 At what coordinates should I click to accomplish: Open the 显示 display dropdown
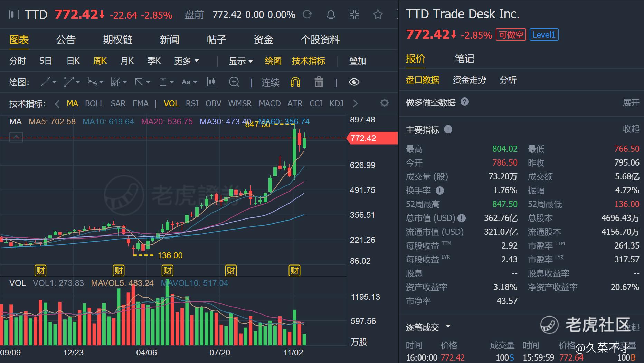241,61
